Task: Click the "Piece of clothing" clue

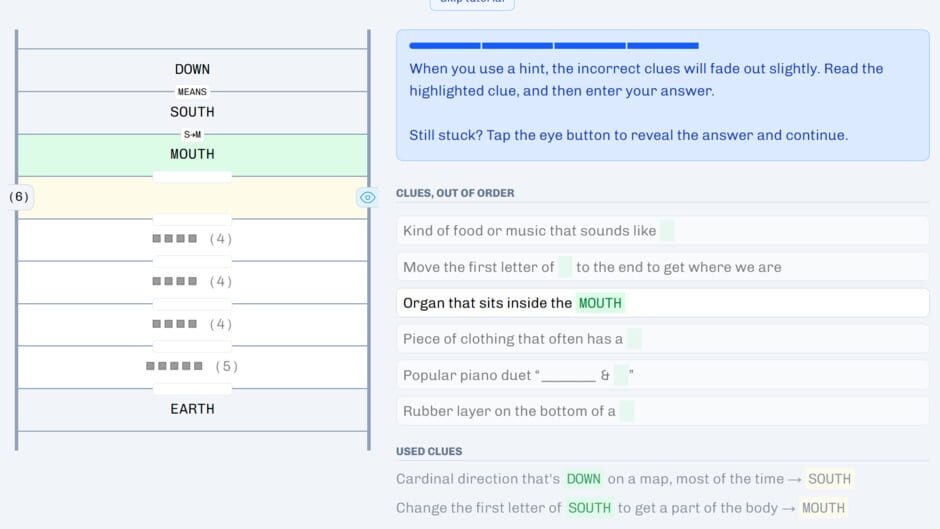Action: tap(662, 339)
